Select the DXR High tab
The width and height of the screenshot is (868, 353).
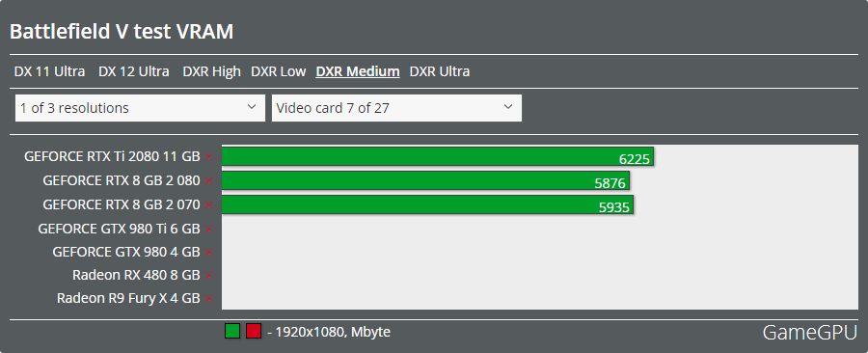(x=212, y=71)
